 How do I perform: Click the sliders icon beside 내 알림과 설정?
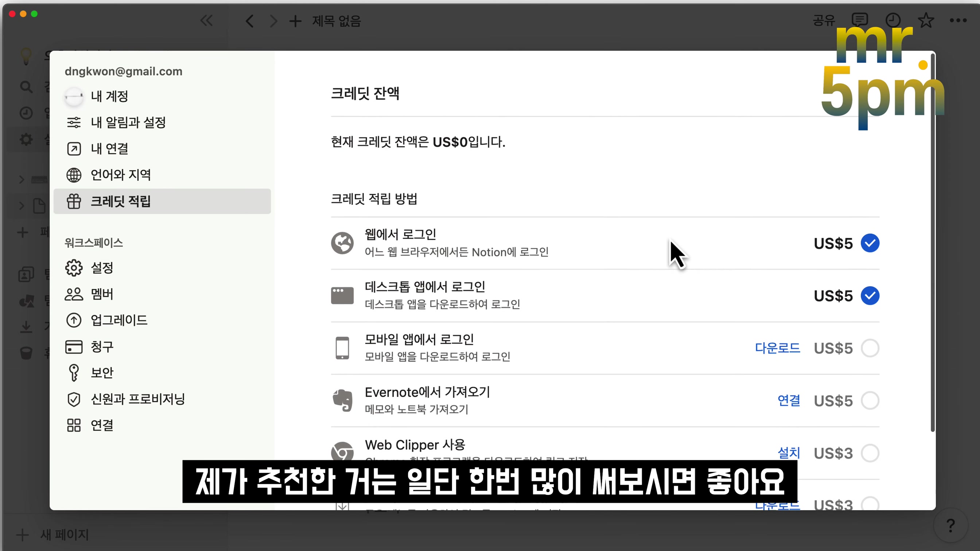coord(74,122)
